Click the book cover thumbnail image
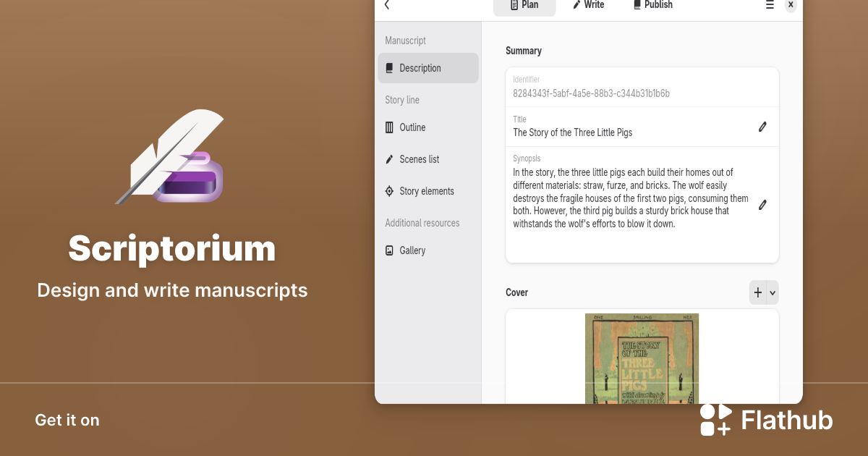This screenshot has height=456, width=868. 642,358
